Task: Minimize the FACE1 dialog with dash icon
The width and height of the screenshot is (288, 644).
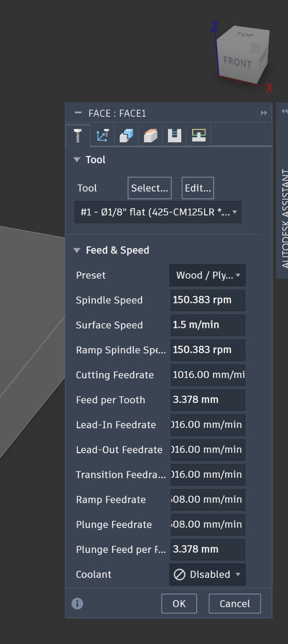Action: point(78,113)
